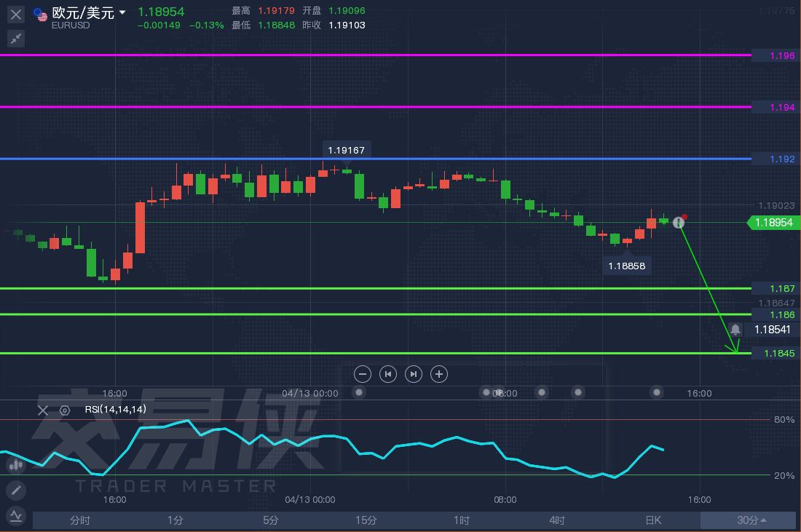The width and height of the screenshot is (801, 532).
Task: Click the event dot beside 08:00 label
Action: pos(487,392)
